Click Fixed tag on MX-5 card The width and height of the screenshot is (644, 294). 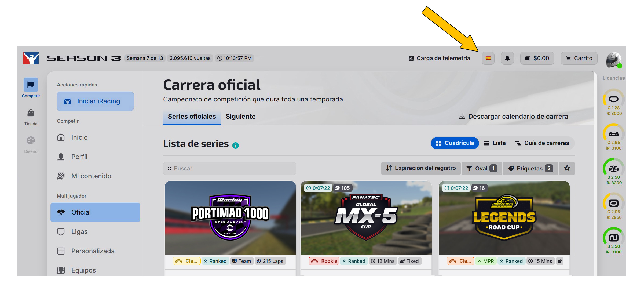pyautogui.click(x=410, y=261)
